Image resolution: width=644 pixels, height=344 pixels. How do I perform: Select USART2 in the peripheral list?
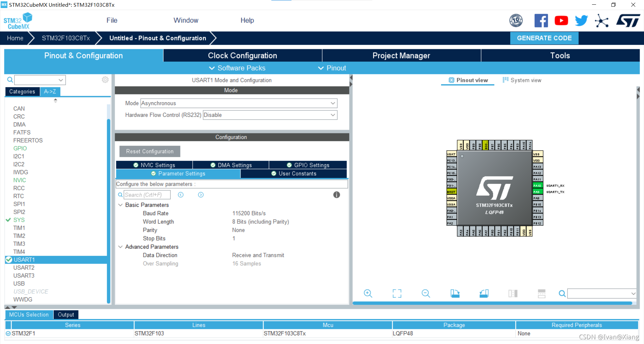[24, 268]
